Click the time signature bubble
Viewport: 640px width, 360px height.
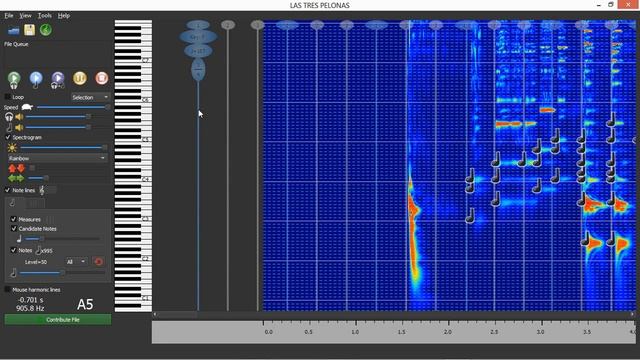tap(198, 70)
